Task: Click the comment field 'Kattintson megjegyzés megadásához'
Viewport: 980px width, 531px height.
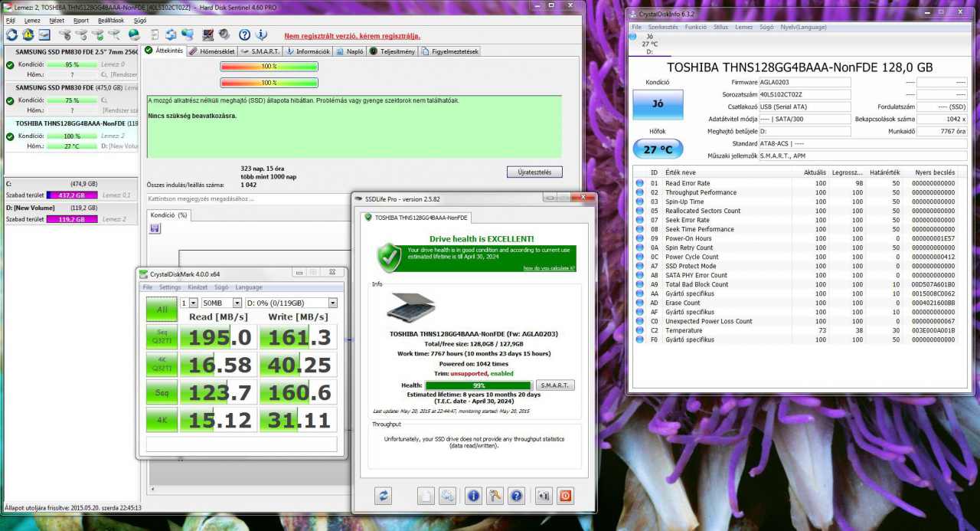Action: (247, 199)
